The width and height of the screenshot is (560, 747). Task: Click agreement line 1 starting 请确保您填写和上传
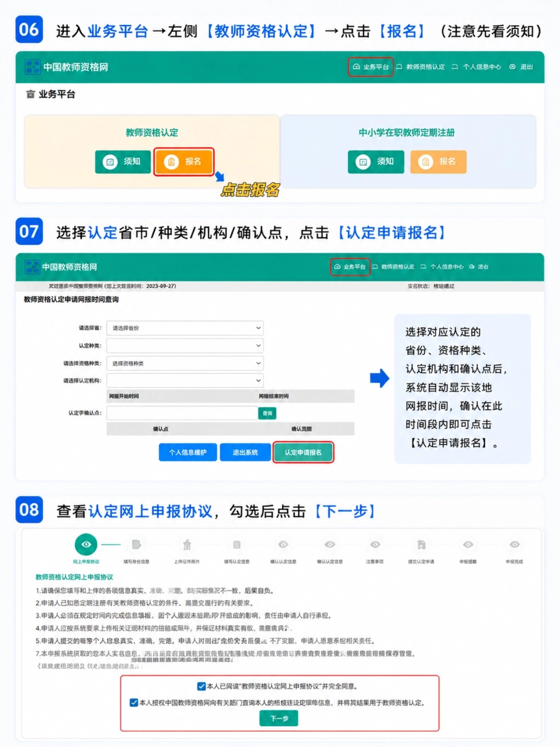(x=155, y=590)
